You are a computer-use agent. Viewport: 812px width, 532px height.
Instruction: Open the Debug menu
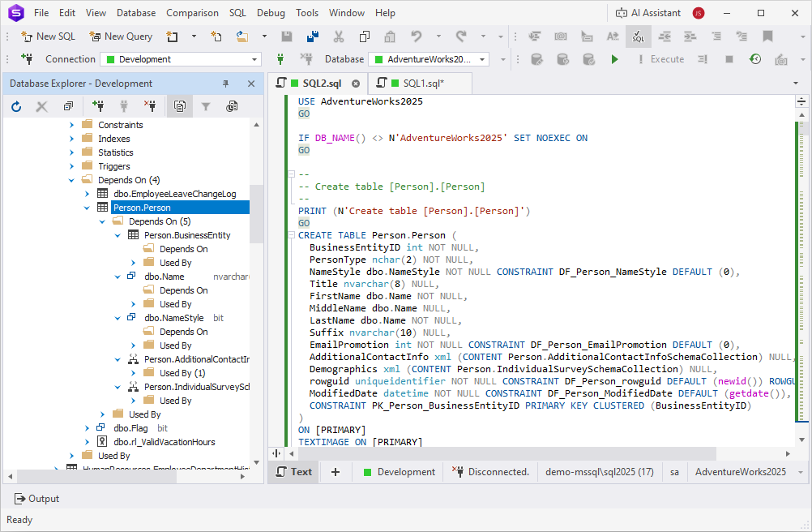tap(271, 13)
